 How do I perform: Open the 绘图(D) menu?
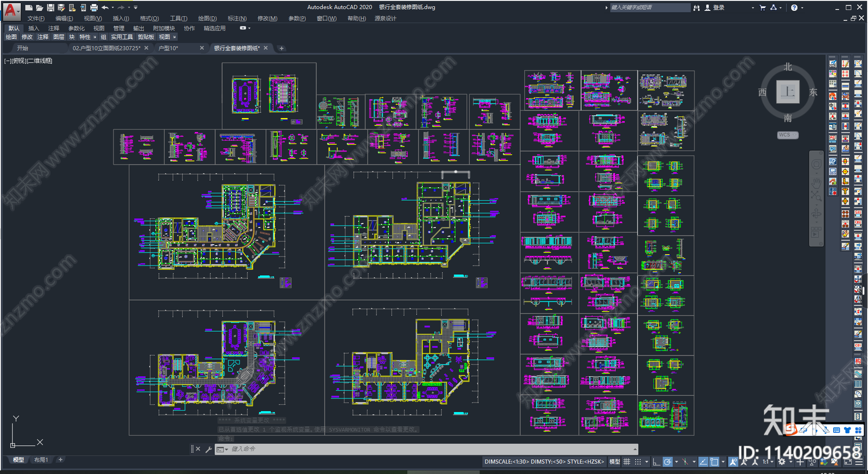coord(207,18)
